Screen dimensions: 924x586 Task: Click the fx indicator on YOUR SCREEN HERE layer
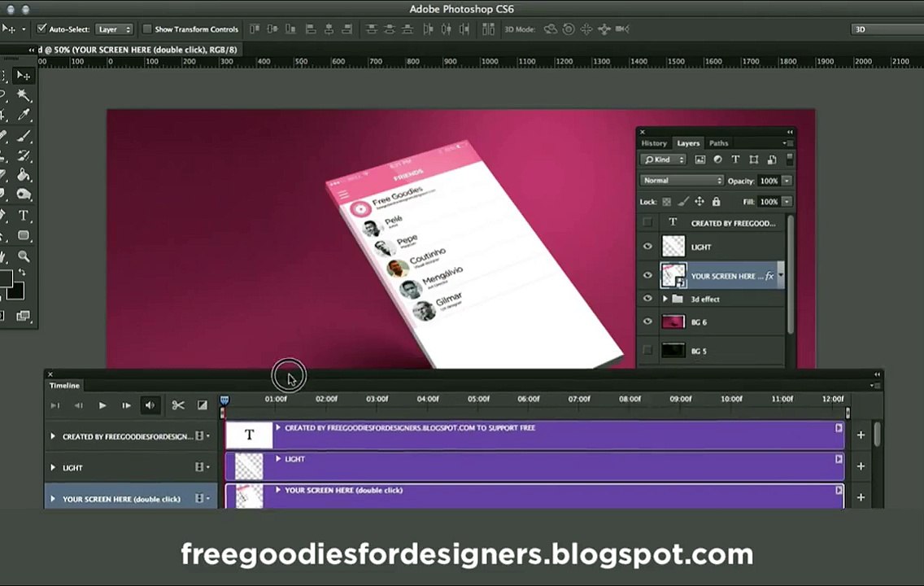769,276
